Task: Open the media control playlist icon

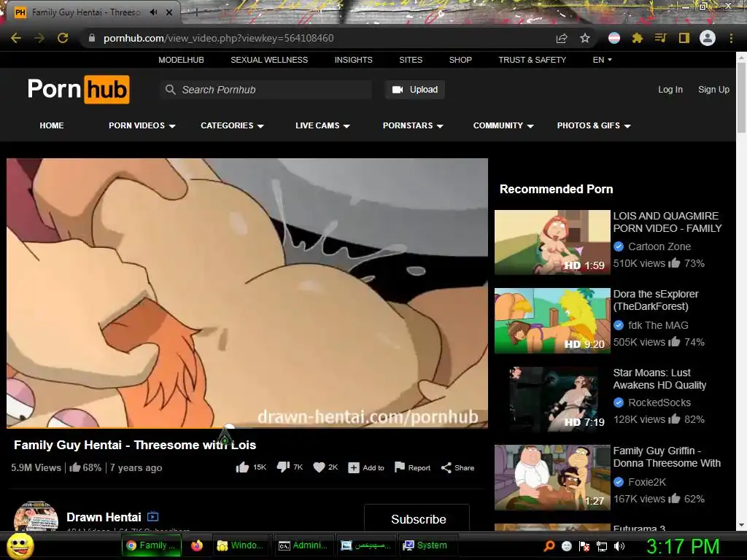Action: [660, 38]
